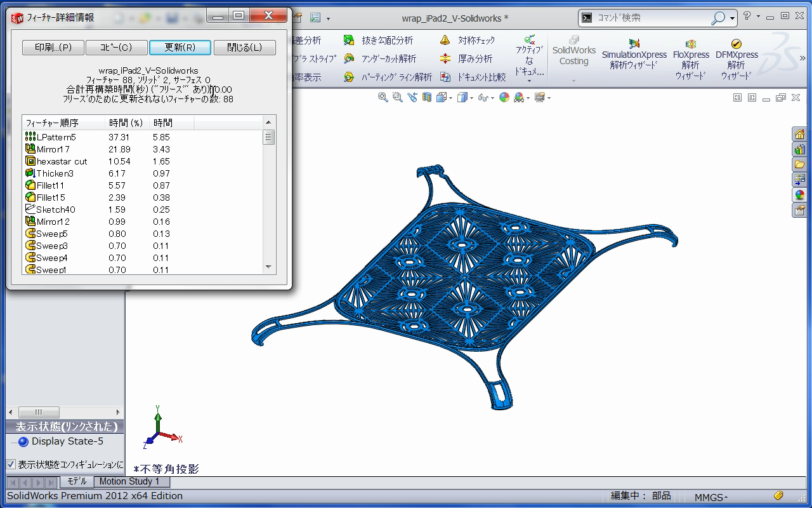Toggle link display states to configurations checkbox
This screenshot has height=508, width=812.
click(11, 464)
